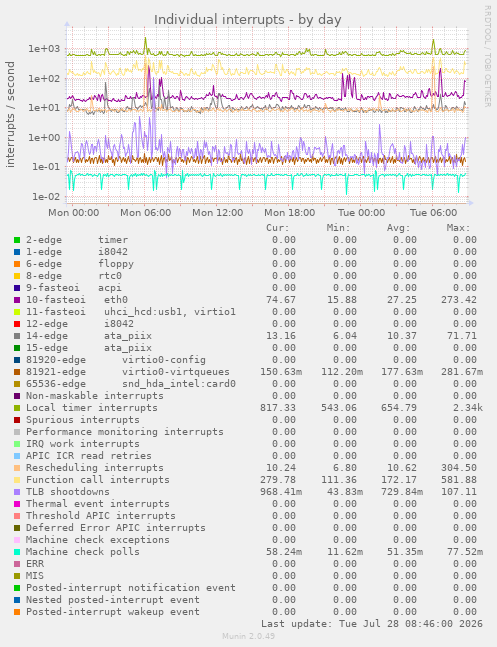The image size is (497, 647).
Task: Click the Local timer interrupts legend swatch
Action: 17,408
